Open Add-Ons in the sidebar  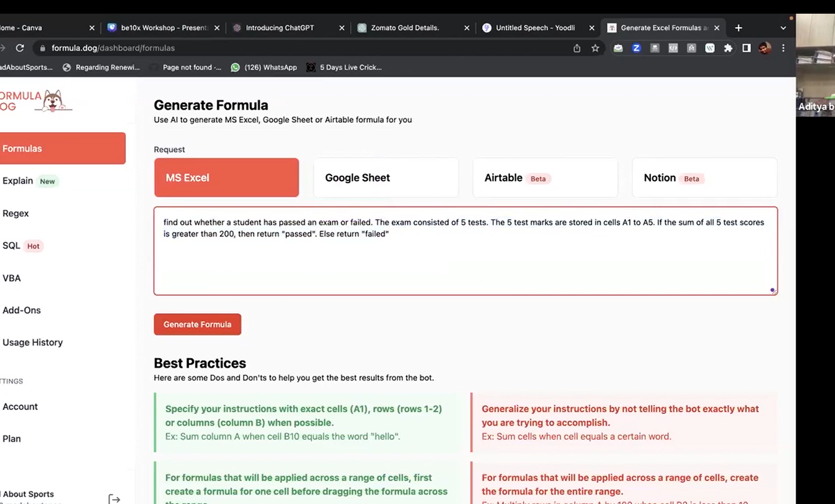pyautogui.click(x=22, y=310)
